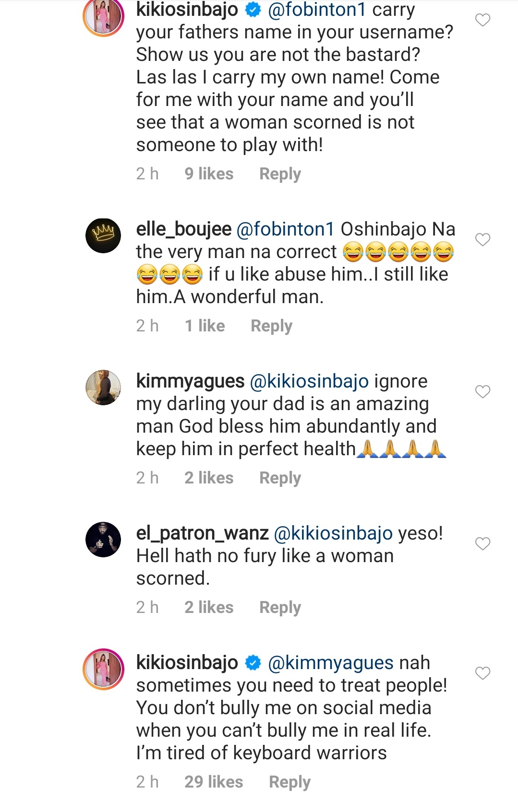518x812 pixels.
Task: Like kikiosinbajo's keyboard warriors comment
Action: click(482, 673)
